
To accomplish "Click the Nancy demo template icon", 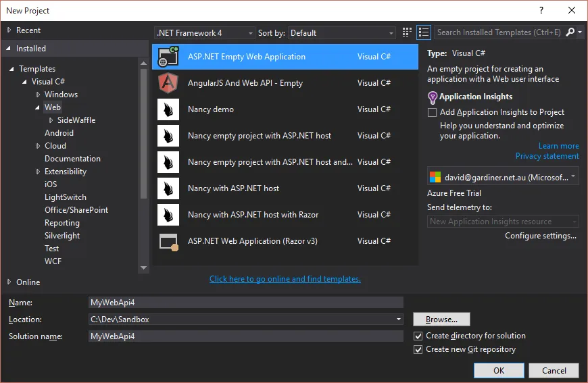I will point(168,109).
